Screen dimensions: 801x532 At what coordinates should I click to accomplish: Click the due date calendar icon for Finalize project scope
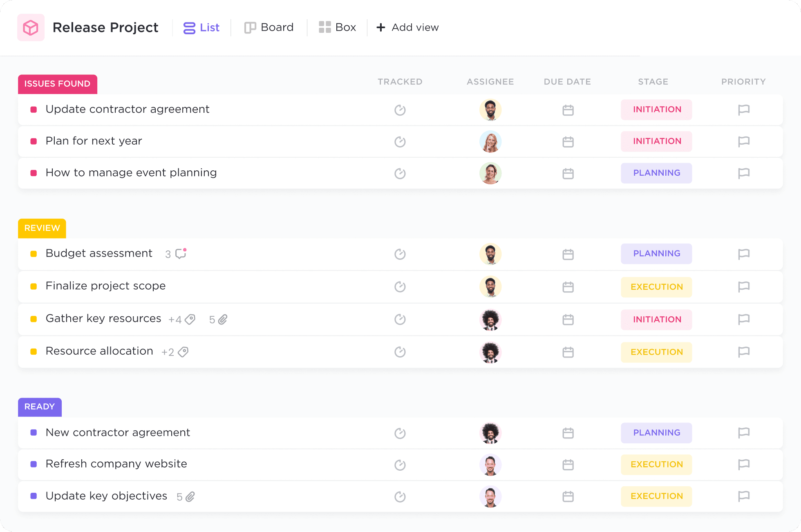[568, 287]
